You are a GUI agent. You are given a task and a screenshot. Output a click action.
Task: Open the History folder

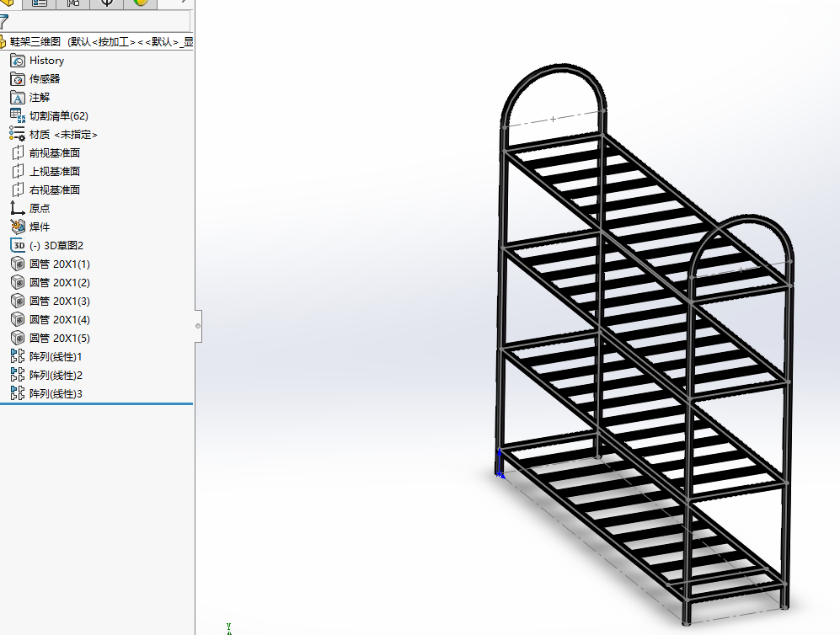coord(46,61)
